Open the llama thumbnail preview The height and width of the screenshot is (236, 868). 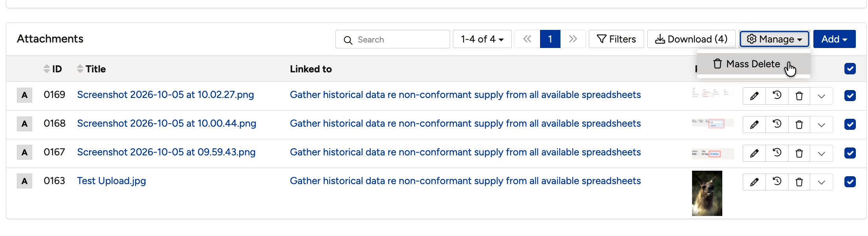tap(707, 193)
